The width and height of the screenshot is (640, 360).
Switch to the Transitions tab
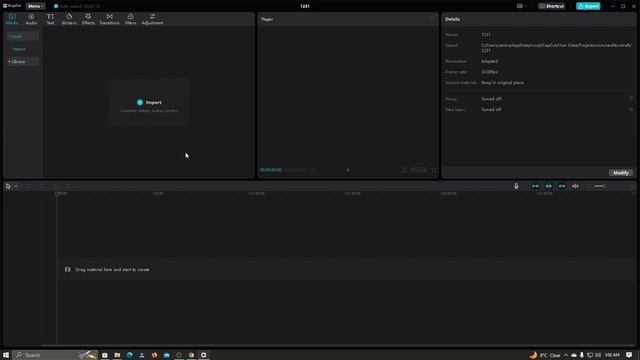tap(109, 19)
